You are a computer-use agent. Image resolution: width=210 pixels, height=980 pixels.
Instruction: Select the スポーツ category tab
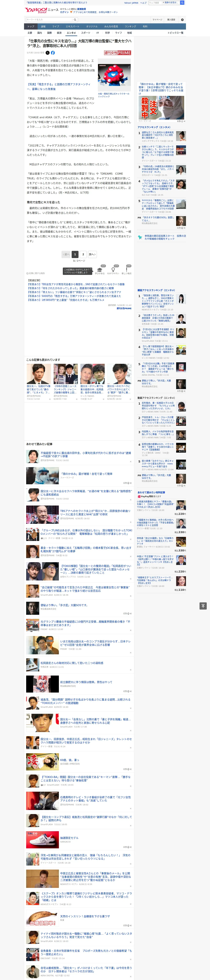(x=86, y=33)
